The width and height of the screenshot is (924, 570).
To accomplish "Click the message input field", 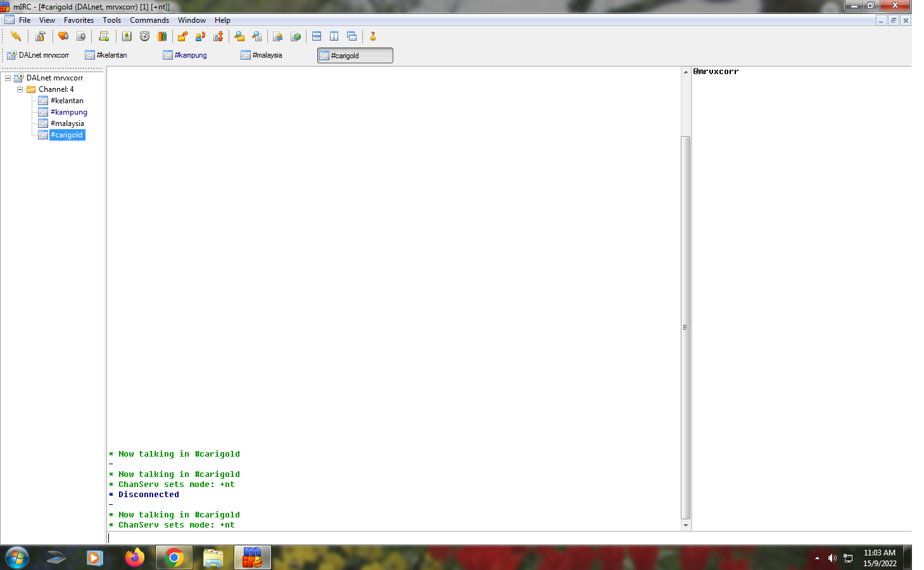I will [x=509, y=538].
